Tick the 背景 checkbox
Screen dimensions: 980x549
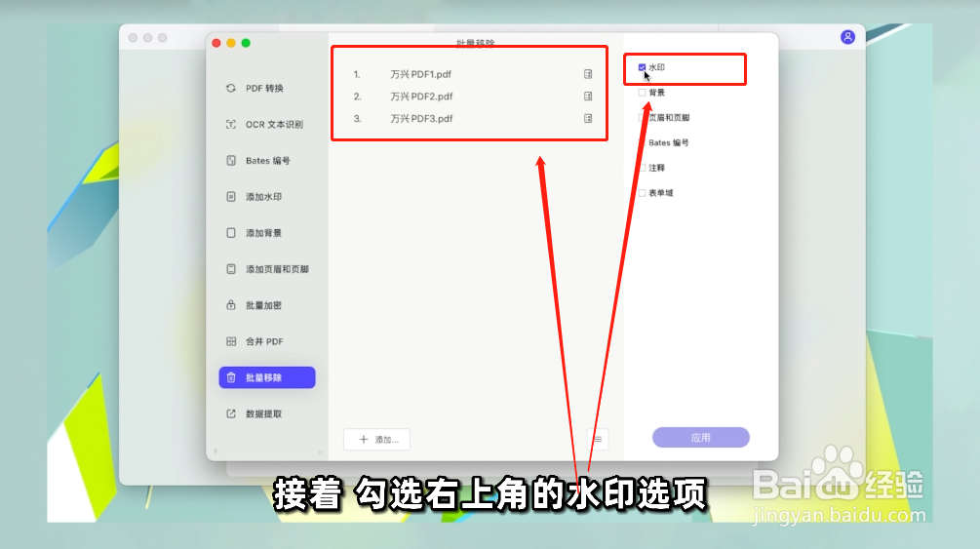(x=642, y=93)
